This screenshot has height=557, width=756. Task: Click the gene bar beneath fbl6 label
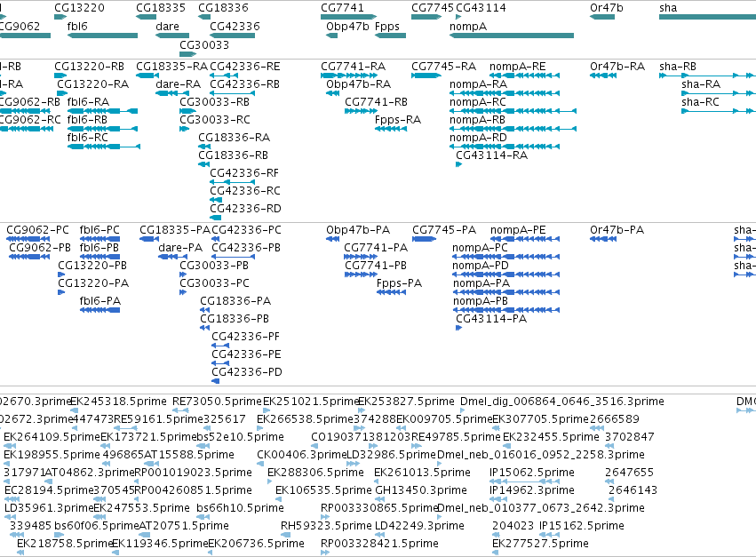[102, 36]
